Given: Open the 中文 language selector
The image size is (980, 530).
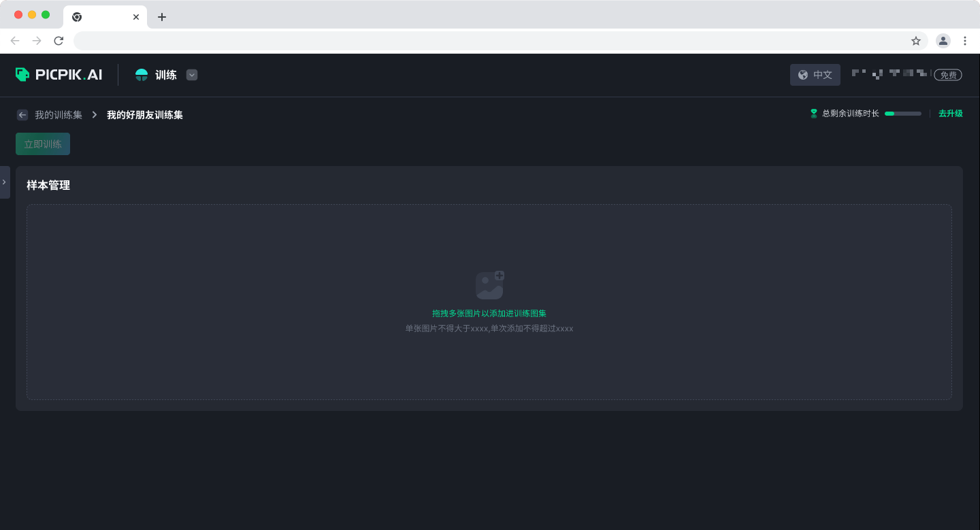Looking at the screenshot, I should point(815,75).
